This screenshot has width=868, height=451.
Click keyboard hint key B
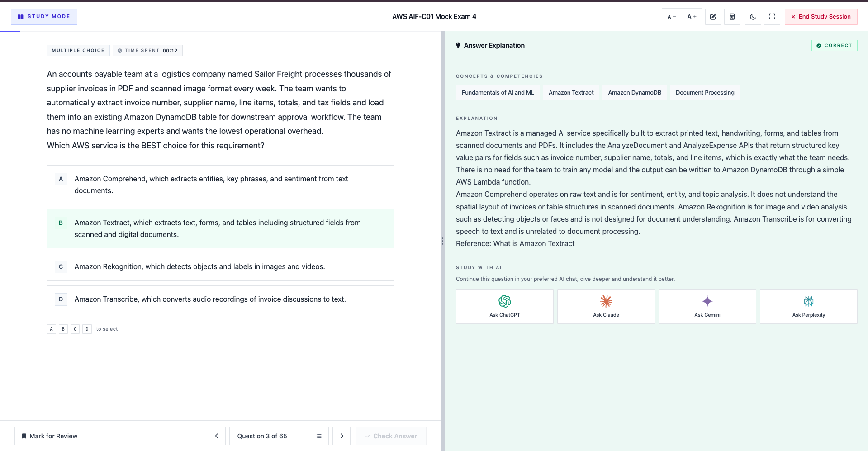click(x=63, y=329)
